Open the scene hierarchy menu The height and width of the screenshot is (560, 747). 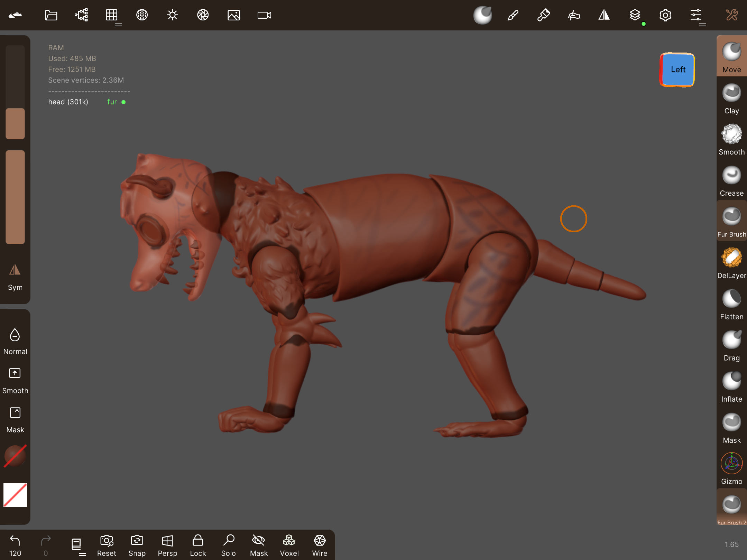81,15
